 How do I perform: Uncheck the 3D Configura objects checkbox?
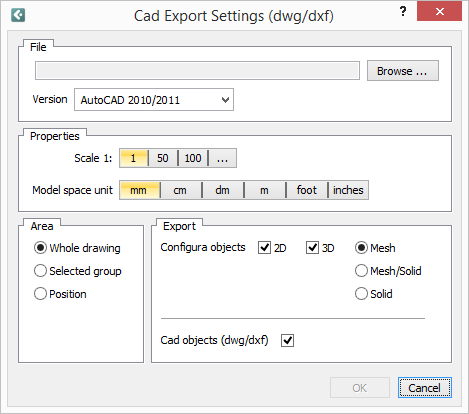coord(312,248)
